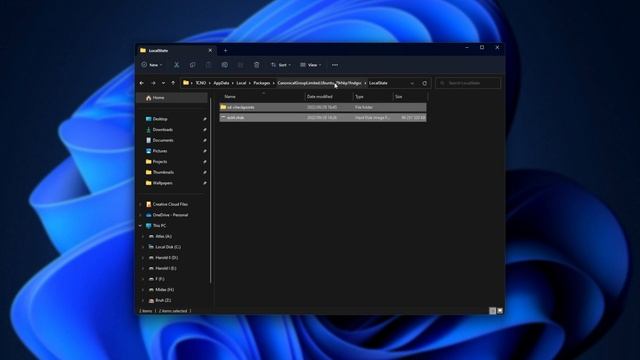The height and width of the screenshot is (360, 640).
Task: Sort by the Type column header
Action: pyautogui.click(x=373, y=97)
